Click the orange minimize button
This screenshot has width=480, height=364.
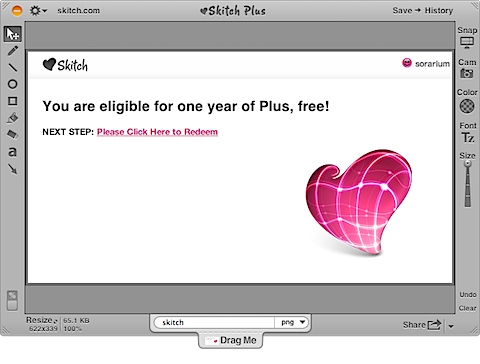[17, 11]
